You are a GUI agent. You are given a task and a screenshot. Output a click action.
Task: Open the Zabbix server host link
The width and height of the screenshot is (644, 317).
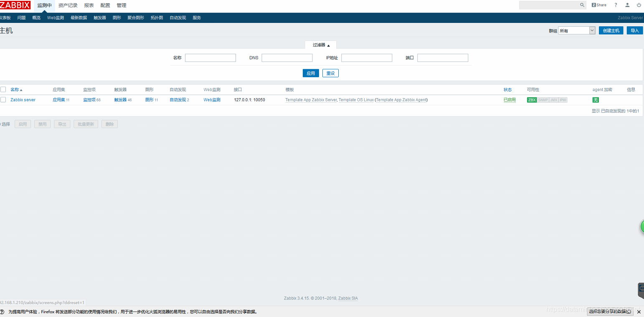click(23, 100)
